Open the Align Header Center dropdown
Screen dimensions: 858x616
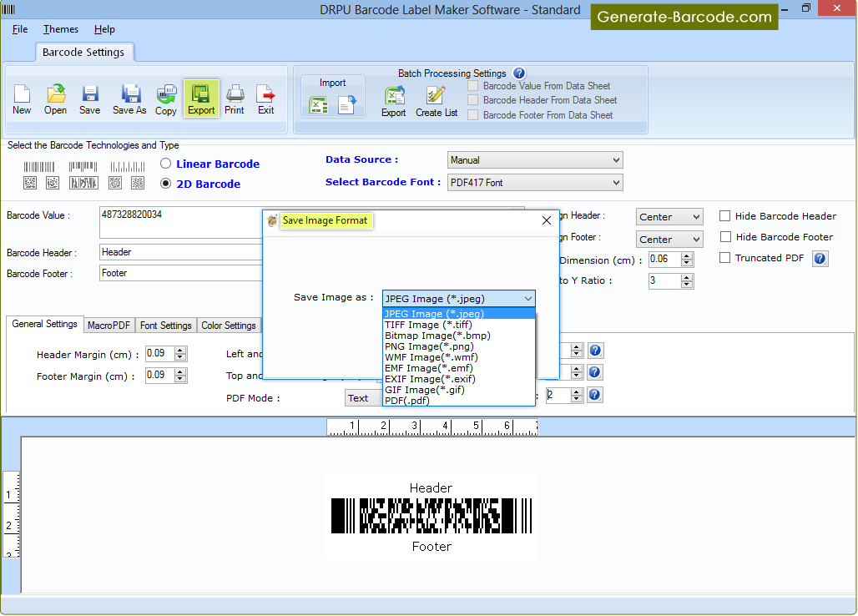pos(669,217)
